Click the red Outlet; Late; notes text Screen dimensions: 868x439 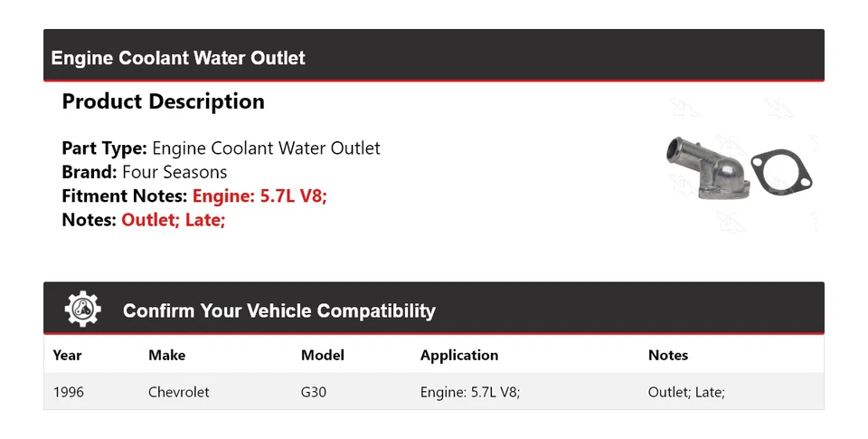[173, 219]
